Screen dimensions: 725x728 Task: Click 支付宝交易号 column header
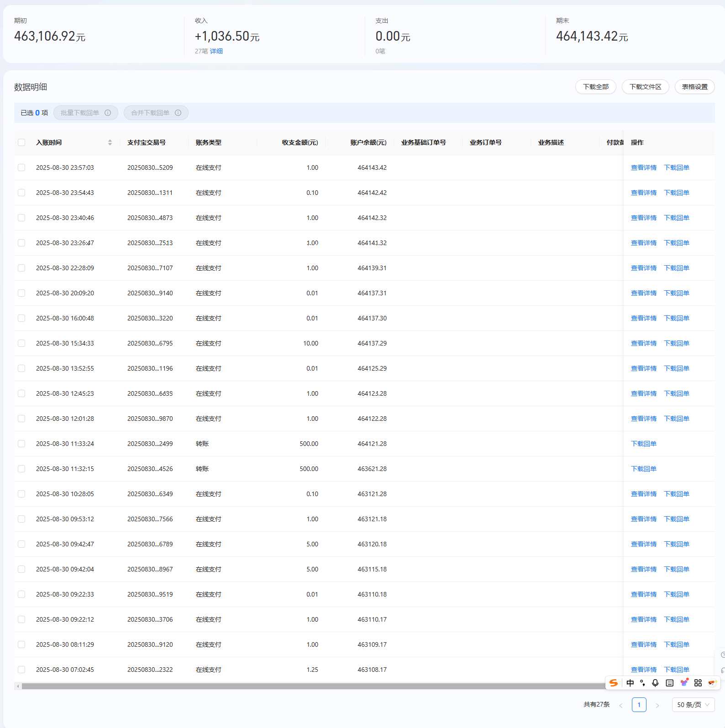click(147, 142)
